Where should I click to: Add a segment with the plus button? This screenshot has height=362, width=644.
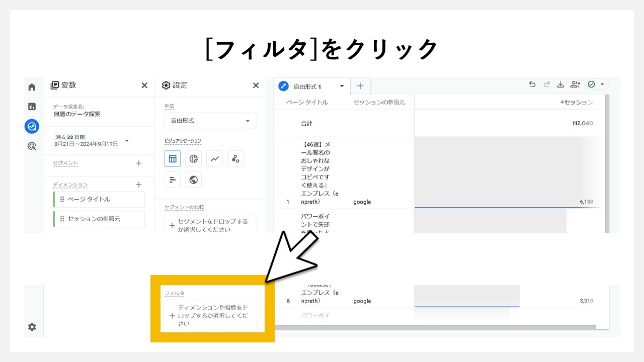pyautogui.click(x=138, y=163)
